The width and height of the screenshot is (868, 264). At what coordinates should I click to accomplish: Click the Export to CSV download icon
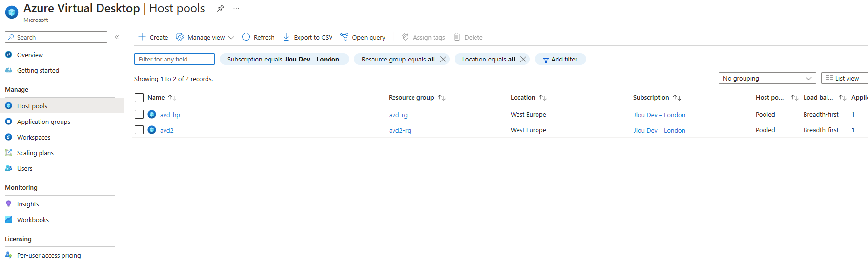286,37
